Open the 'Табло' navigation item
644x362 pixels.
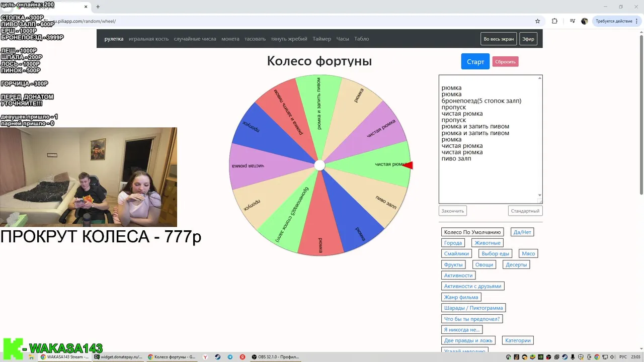[361, 39]
